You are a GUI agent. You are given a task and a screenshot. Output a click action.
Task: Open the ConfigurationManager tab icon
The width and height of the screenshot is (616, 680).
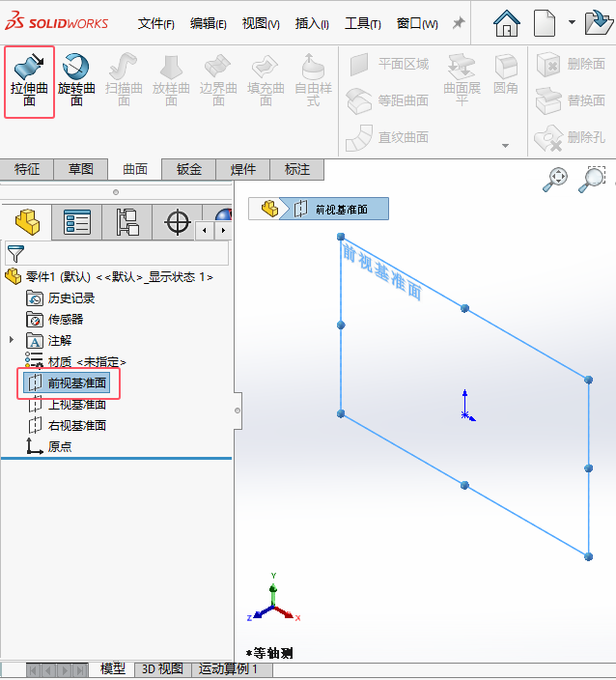click(x=127, y=222)
